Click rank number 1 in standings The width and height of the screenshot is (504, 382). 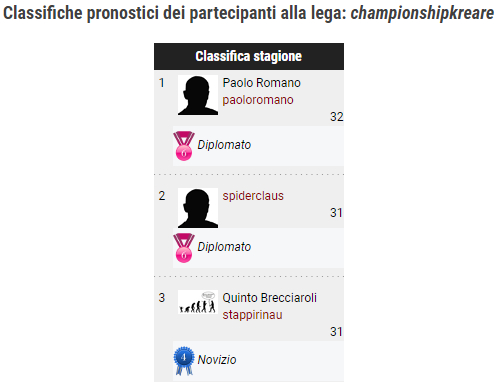(x=162, y=83)
